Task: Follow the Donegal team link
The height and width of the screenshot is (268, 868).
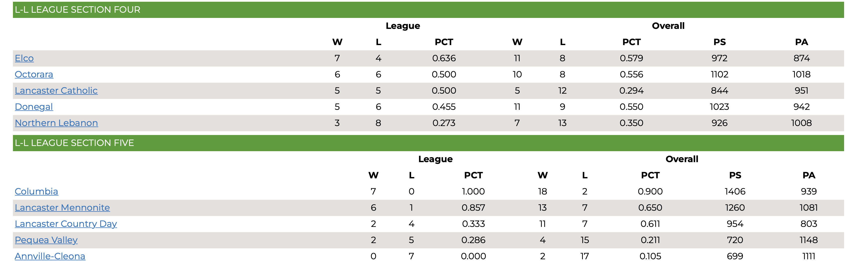Action: (x=34, y=107)
